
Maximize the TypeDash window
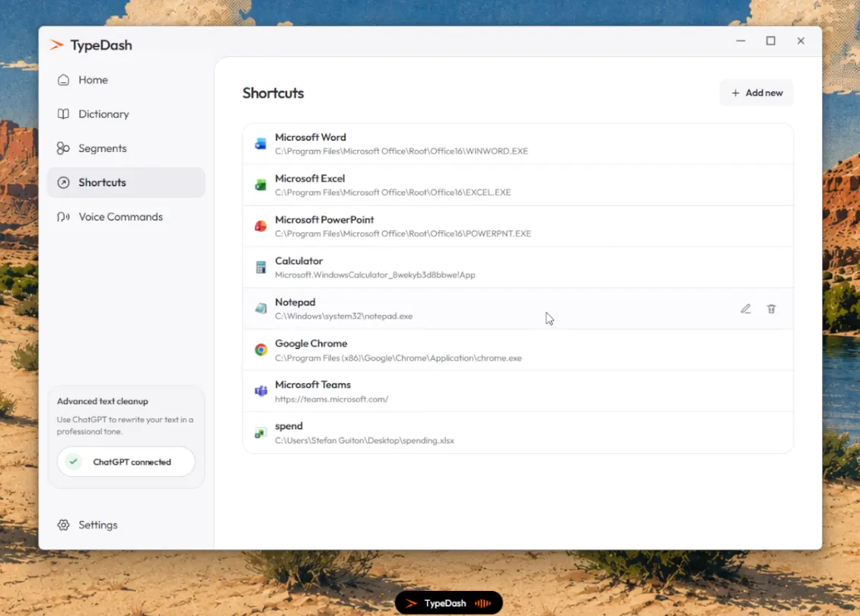point(771,40)
